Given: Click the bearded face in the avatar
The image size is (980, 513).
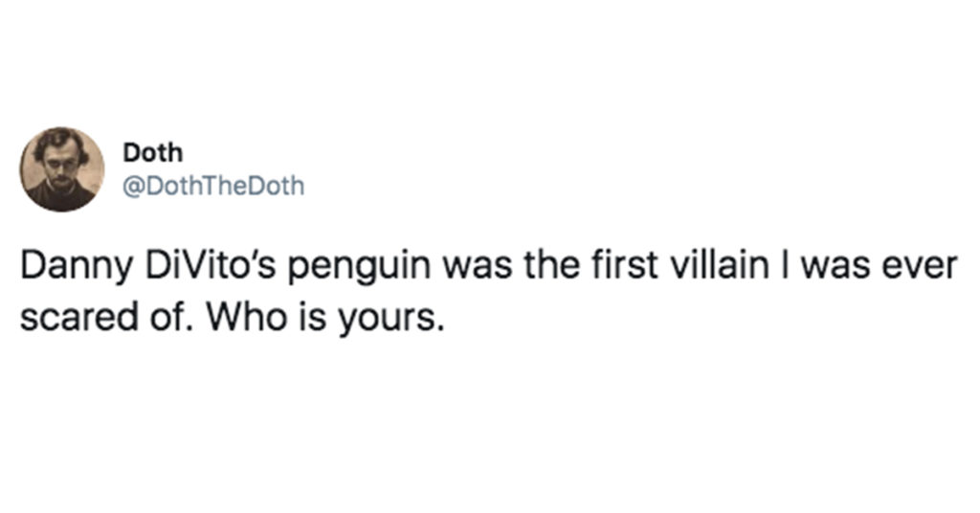Looking at the screenshot, I should tap(59, 164).
